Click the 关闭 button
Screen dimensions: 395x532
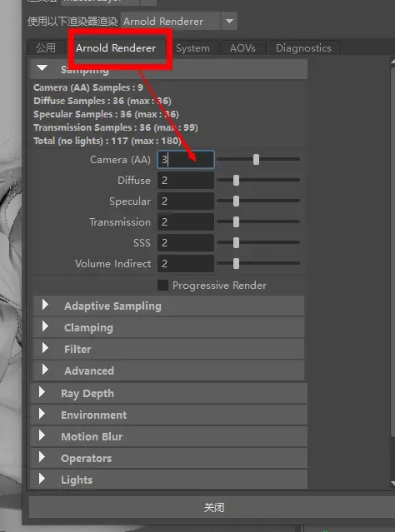pos(214,507)
